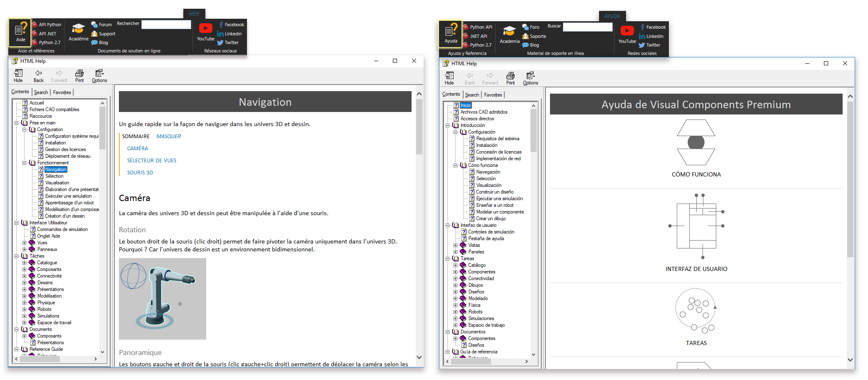Open INTERFAZ DE USUARIO topic
Screen dimensions: 868x380
click(696, 233)
